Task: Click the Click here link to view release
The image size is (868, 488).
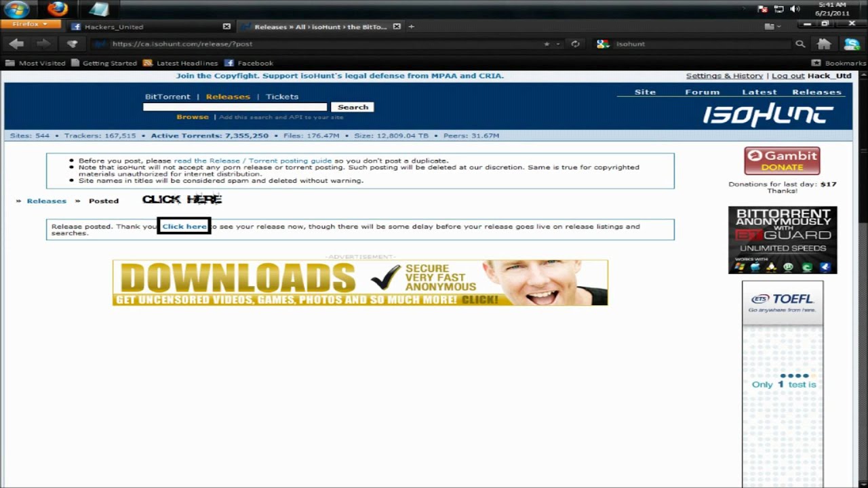Action: click(184, 226)
